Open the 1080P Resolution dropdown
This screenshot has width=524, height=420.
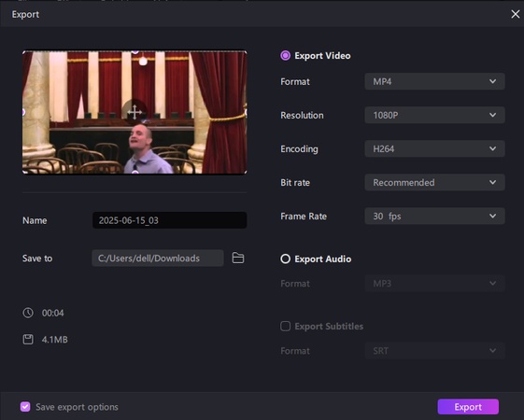(x=434, y=115)
